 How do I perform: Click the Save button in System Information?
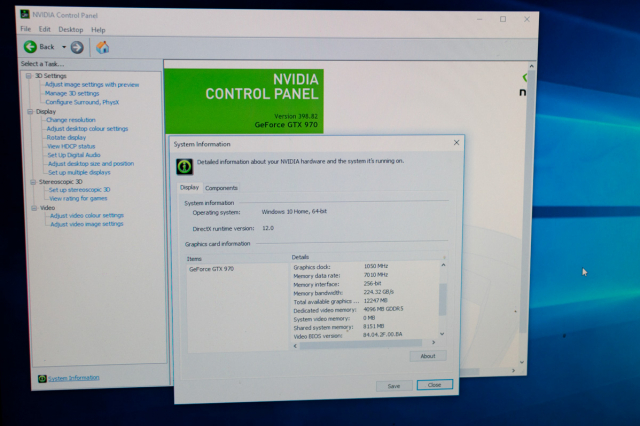click(x=393, y=385)
